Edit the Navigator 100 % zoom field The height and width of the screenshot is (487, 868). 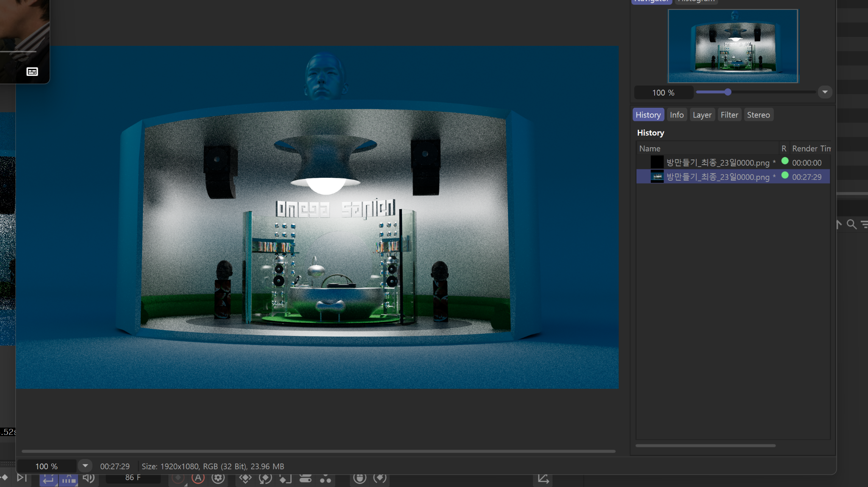pos(664,92)
